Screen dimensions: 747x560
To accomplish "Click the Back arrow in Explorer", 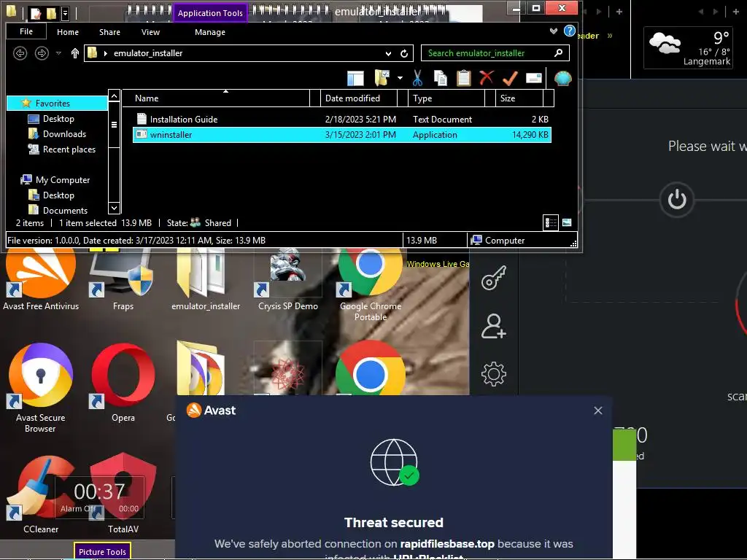I will (20, 52).
